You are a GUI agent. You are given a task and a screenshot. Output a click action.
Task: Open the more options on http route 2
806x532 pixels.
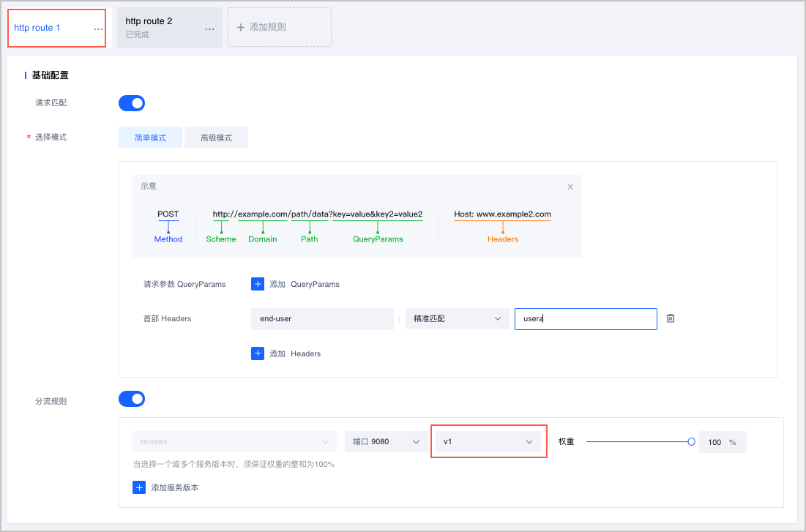coord(209,29)
